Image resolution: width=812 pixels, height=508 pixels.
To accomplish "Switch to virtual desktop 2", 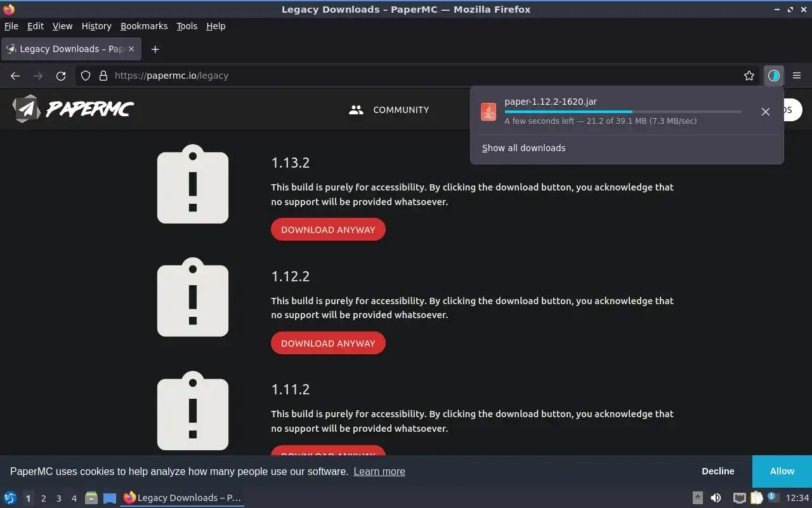I will (43, 498).
